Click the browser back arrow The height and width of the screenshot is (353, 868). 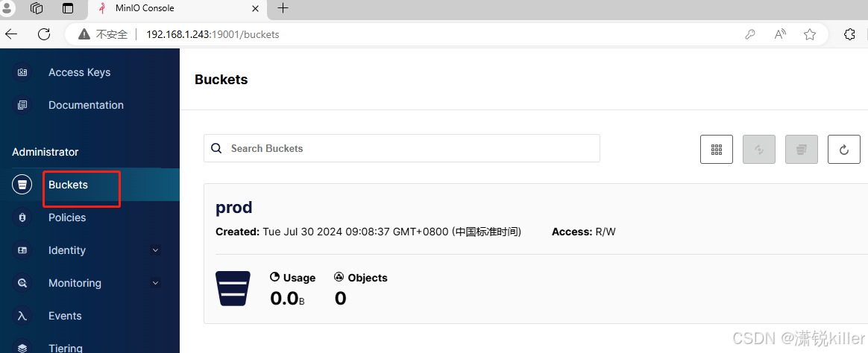pyautogui.click(x=11, y=34)
